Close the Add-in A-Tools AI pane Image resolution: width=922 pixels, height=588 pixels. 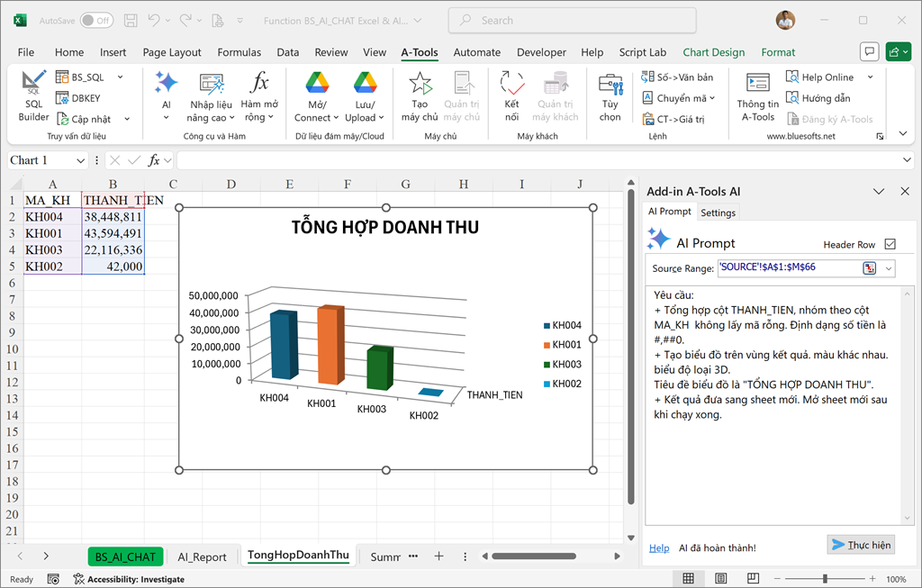[x=905, y=191]
